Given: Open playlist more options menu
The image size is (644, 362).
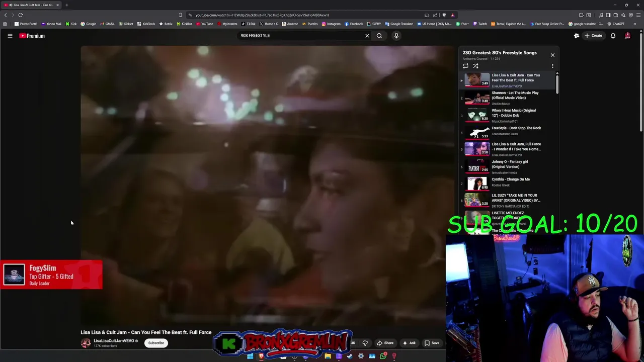Looking at the screenshot, I should (x=552, y=66).
